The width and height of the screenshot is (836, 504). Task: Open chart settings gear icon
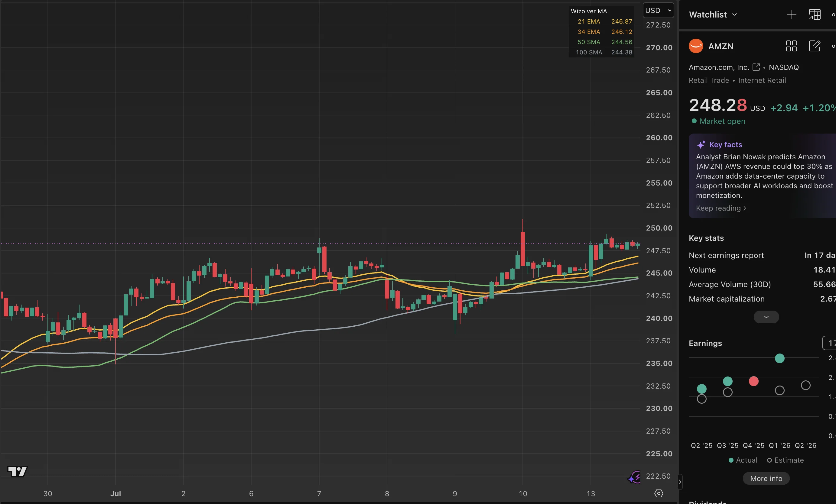659,493
